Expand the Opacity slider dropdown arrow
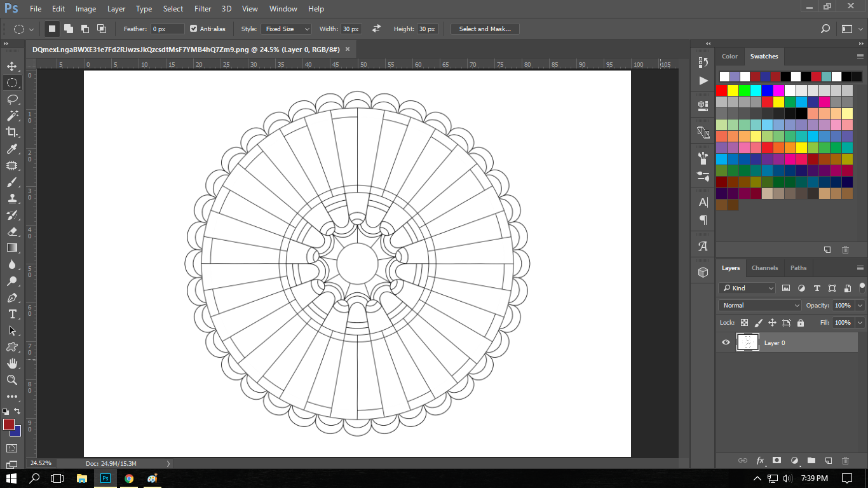 pos(860,305)
